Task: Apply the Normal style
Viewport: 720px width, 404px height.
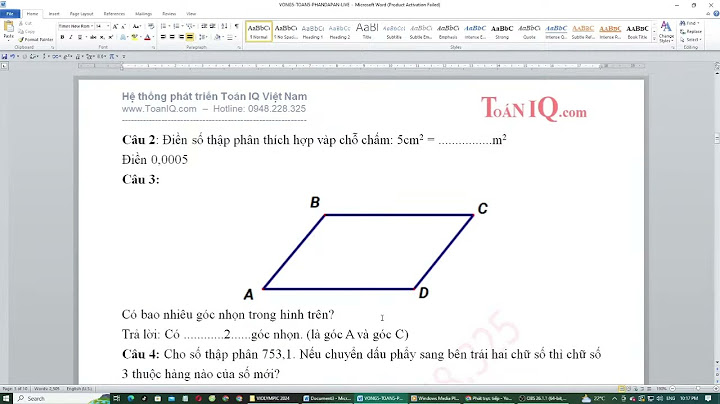Action: coord(259,31)
